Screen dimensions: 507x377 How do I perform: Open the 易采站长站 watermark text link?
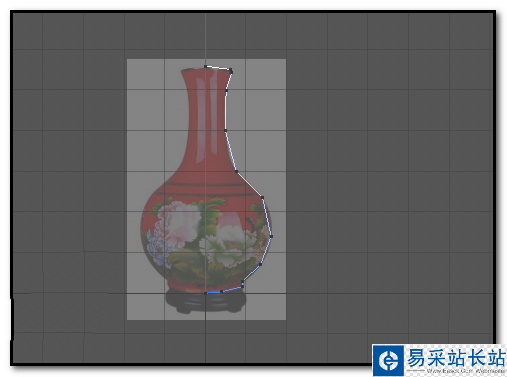tap(456, 357)
